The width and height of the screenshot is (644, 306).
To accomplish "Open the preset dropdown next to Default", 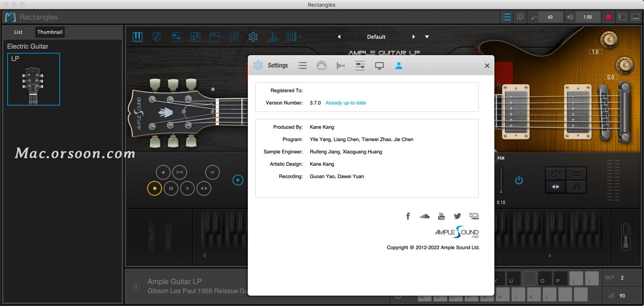I will tap(427, 37).
